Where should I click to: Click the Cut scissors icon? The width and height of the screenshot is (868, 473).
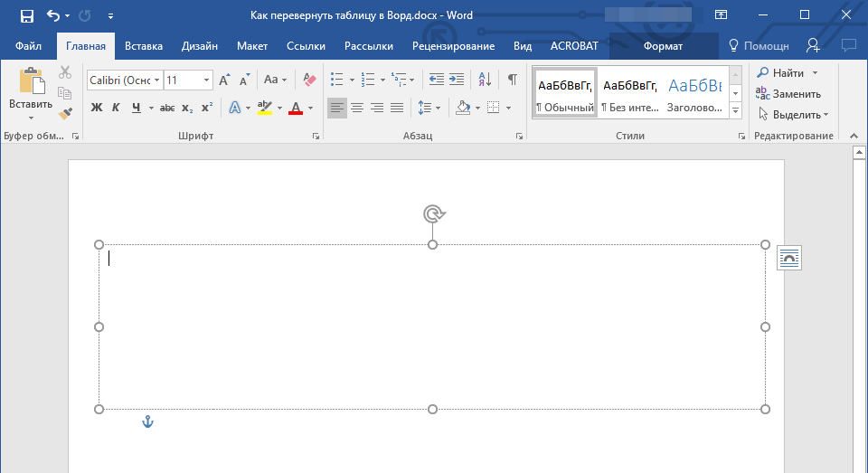click(x=65, y=73)
